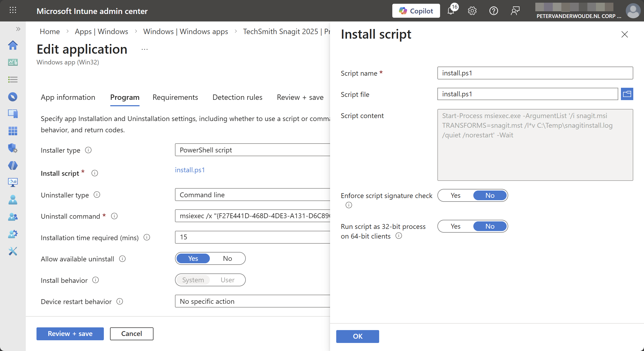Open the Apps grid icon in the sidebar

click(13, 131)
